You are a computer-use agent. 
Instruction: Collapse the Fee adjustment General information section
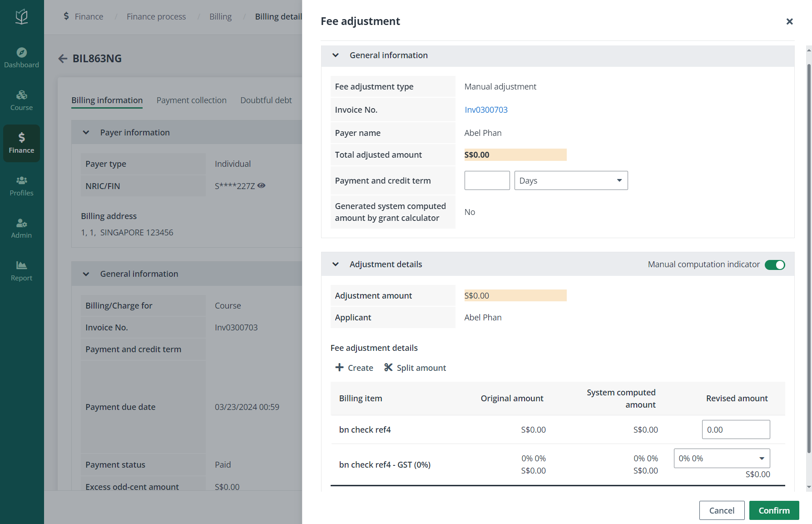click(336, 55)
